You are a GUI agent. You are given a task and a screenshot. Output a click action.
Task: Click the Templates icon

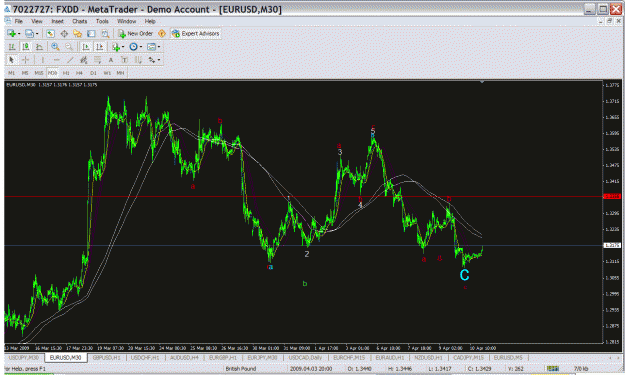coord(151,47)
